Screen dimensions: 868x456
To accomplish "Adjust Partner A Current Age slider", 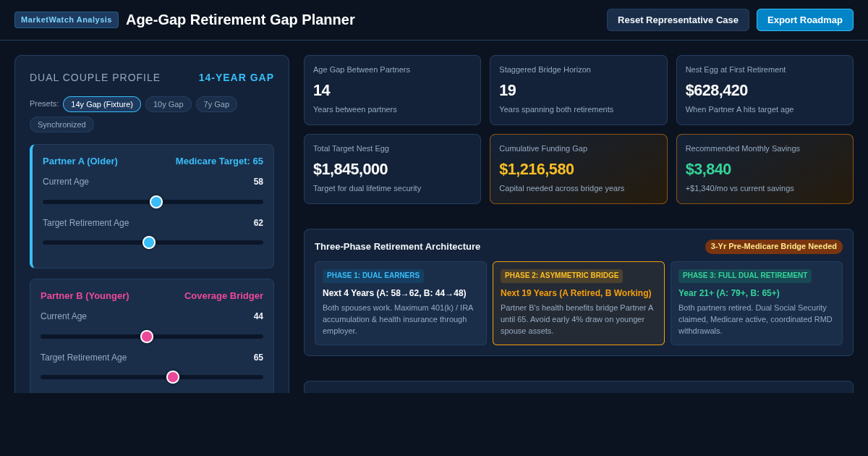I will [x=153, y=202].
